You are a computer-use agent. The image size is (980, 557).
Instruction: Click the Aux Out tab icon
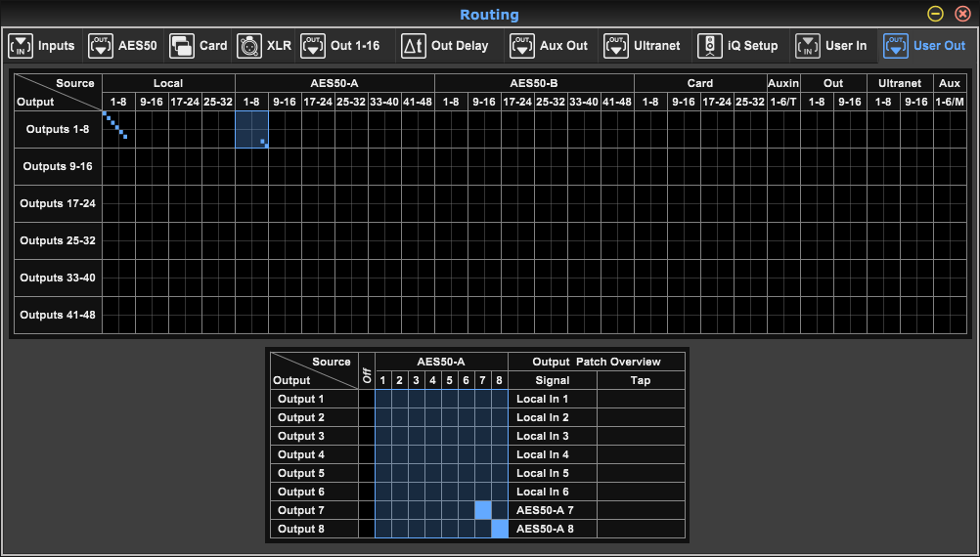click(x=521, y=46)
